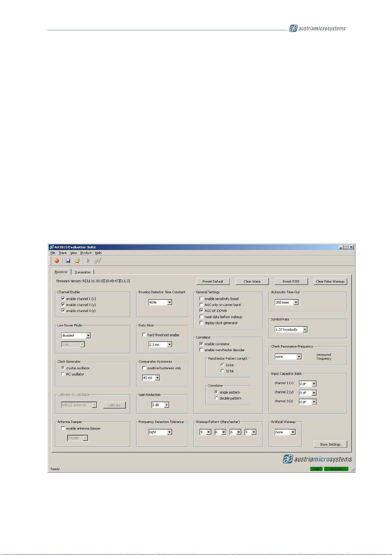
Task: Click the Preset Default button
Action: [213, 281]
